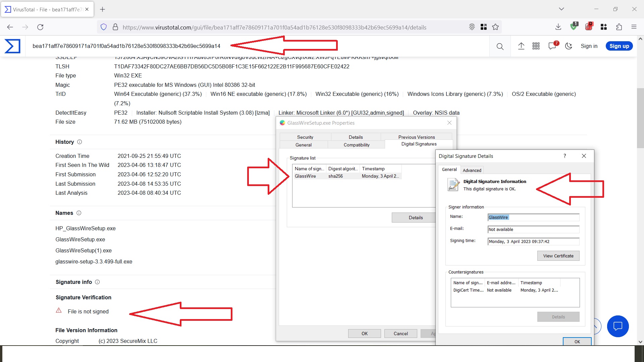Toggle dark mode moon icon
The height and width of the screenshot is (362, 644).
click(569, 46)
